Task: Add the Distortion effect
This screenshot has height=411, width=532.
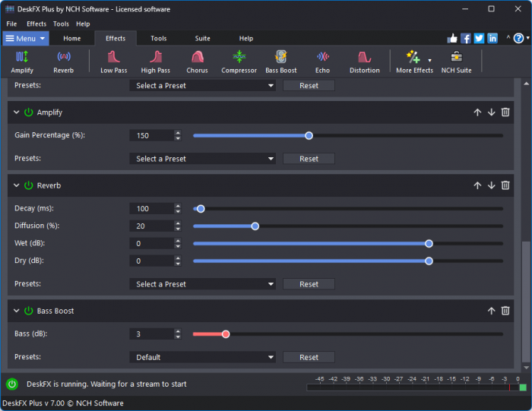Action: pyautogui.click(x=364, y=61)
